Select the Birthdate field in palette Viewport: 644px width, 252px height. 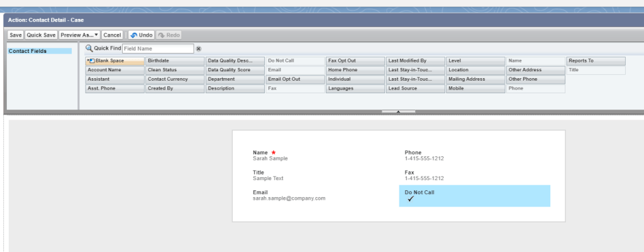pyautogui.click(x=174, y=61)
